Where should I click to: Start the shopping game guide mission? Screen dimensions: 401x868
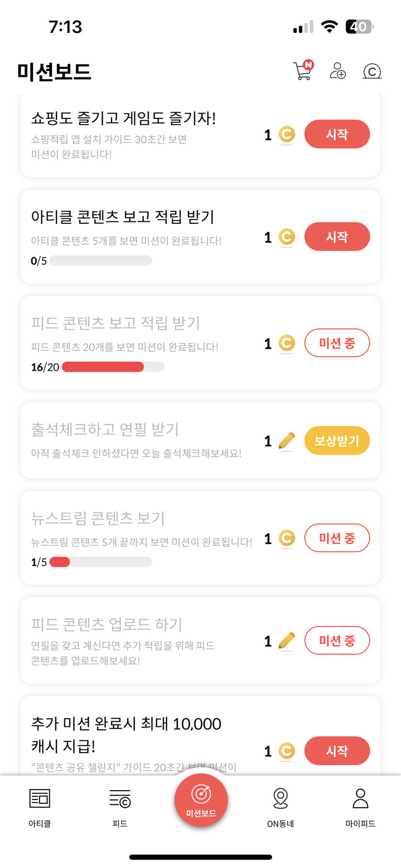337,134
